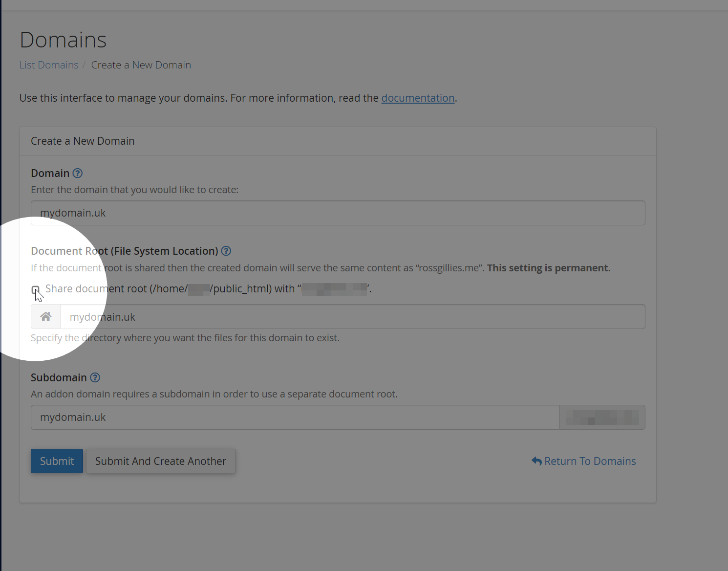
Task: Open the documentation link
Action: [418, 98]
